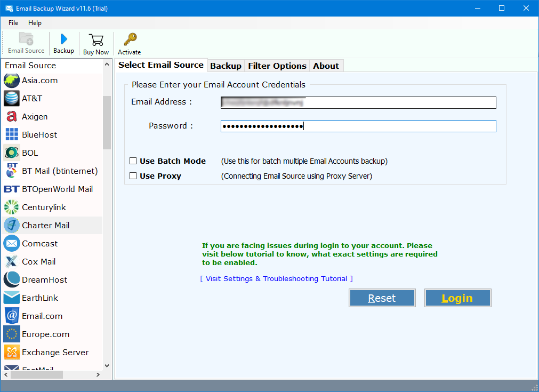The image size is (539, 392).
Task: Select the Europe.com stars icon
Action: [12, 334]
